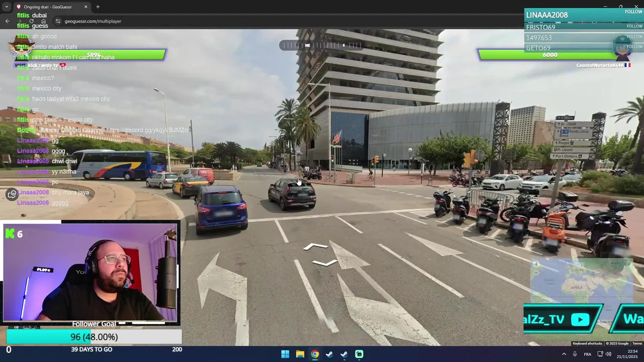Follow 1497653 in the overlay
The height and width of the screenshot is (362, 644).
tap(634, 36)
